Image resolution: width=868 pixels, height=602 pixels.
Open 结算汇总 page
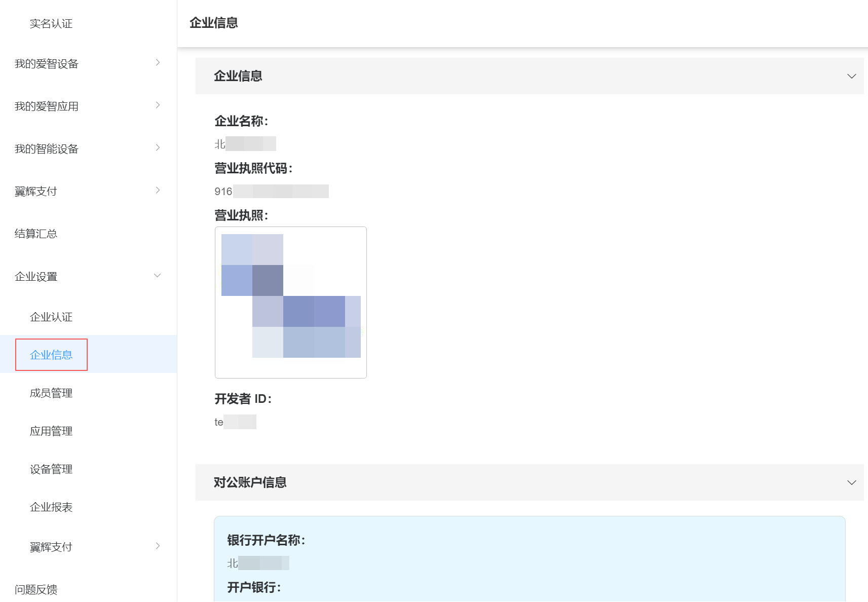tap(35, 234)
